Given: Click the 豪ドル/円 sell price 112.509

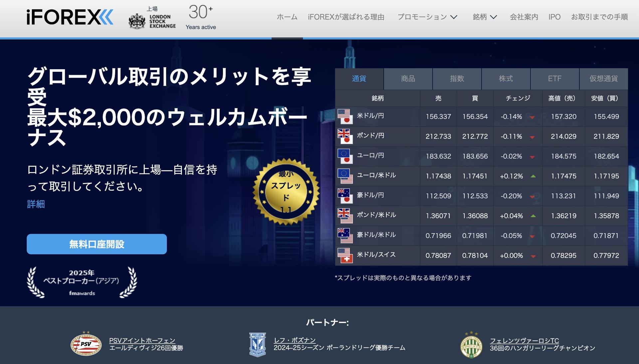Looking at the screenshot, I should click(438, 196).
